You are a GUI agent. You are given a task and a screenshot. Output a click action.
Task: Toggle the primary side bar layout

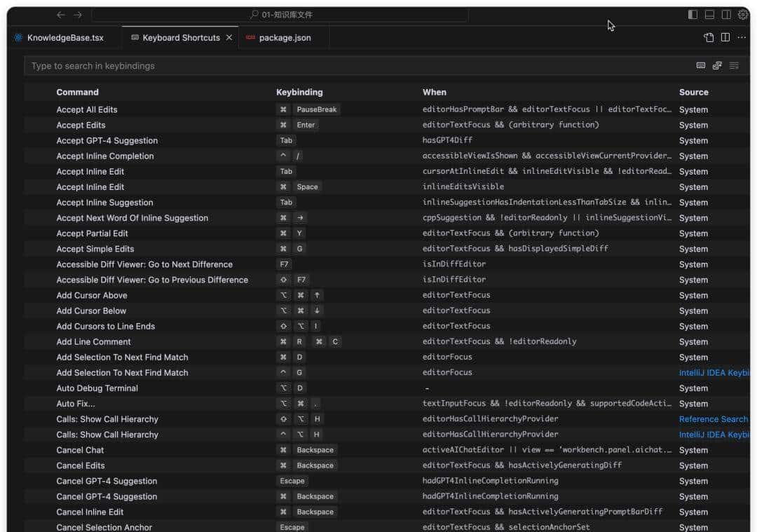coord(693,15)
